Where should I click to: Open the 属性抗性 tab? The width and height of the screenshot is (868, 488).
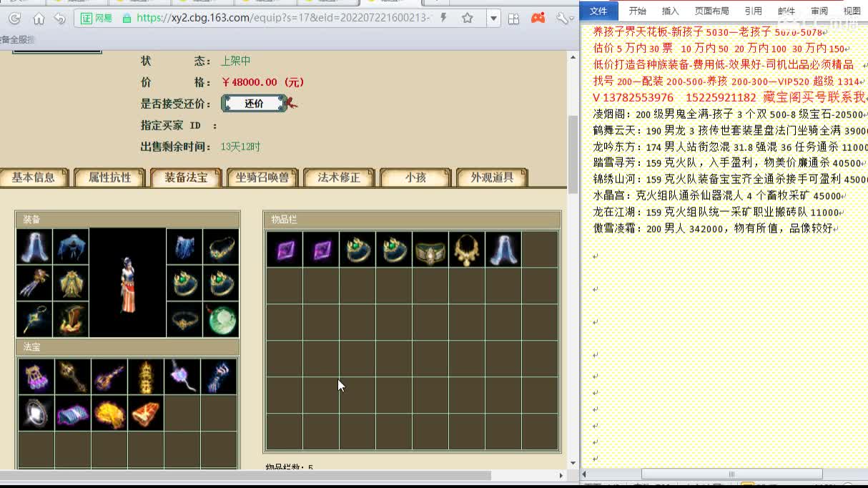point(109,177)
